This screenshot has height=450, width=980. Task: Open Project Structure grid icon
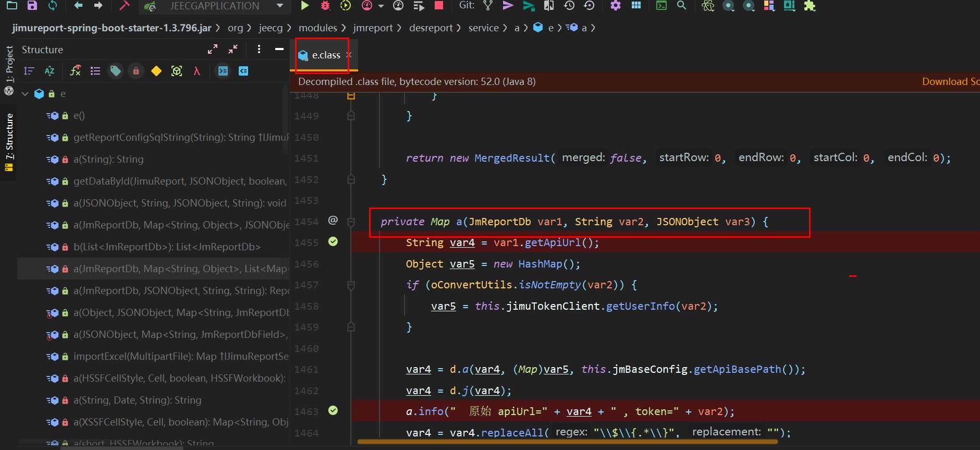point(636,6)
